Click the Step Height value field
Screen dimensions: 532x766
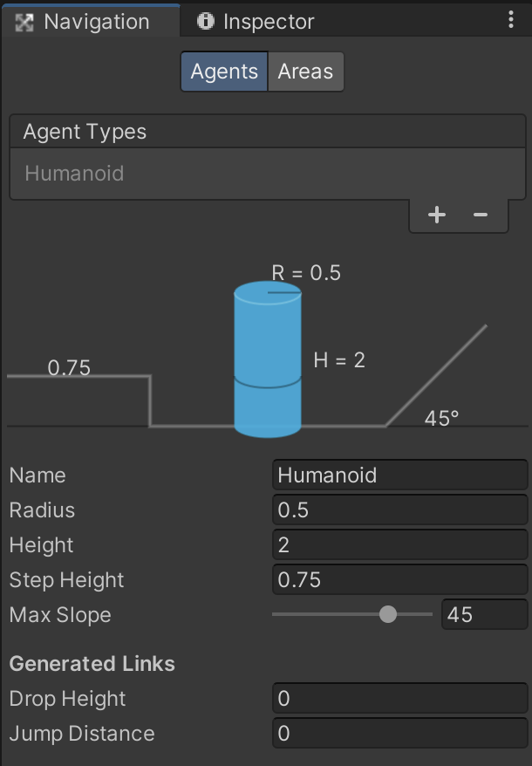coord(399,580)
